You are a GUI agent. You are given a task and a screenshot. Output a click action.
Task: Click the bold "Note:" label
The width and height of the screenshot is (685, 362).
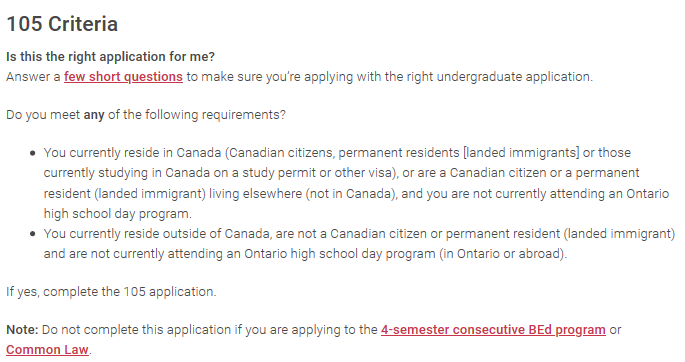pos(22,330)
